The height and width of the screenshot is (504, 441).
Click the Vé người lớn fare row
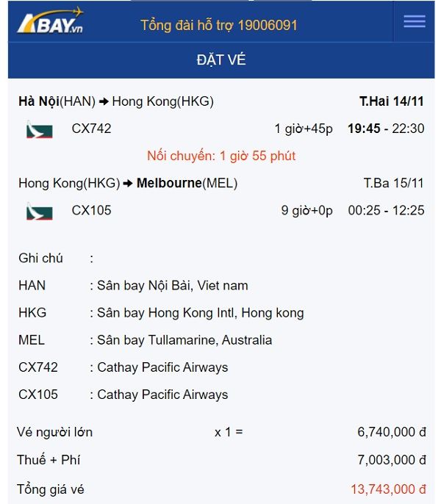click(221, 432)
